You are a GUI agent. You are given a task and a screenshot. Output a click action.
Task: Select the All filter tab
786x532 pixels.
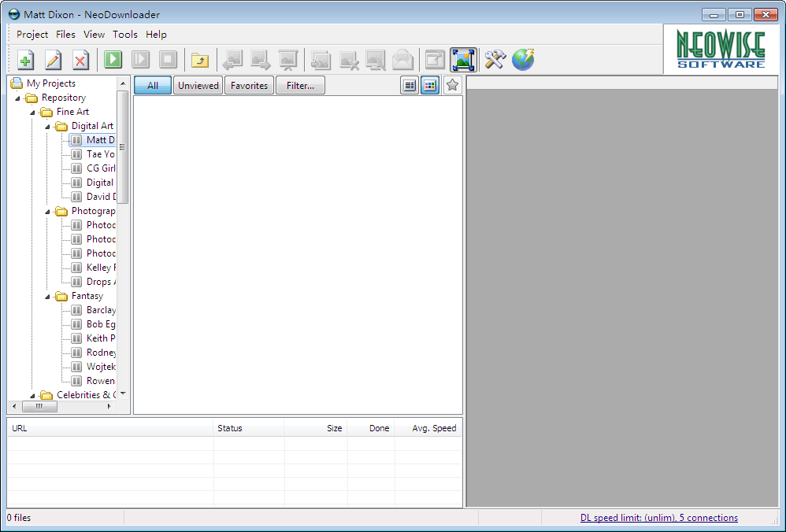[153, 86]
